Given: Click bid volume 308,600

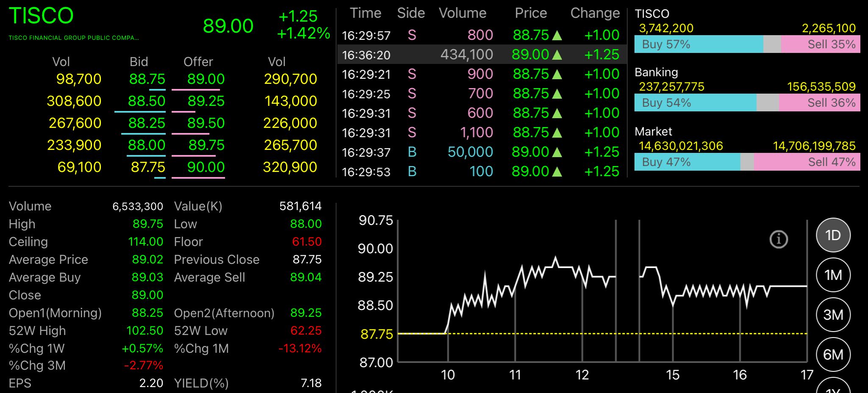Looking at the screenshot, I should 74,101.
